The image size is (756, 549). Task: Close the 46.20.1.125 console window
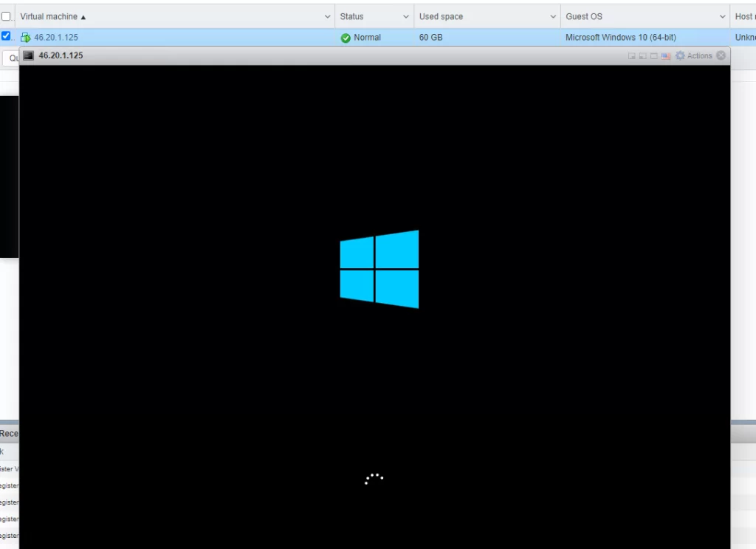[721, 55]
